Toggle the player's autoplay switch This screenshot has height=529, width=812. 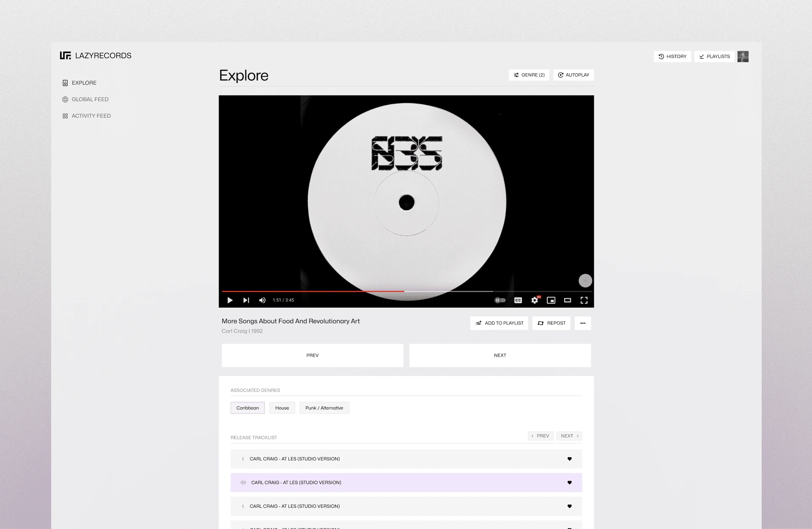coord(500,300)
